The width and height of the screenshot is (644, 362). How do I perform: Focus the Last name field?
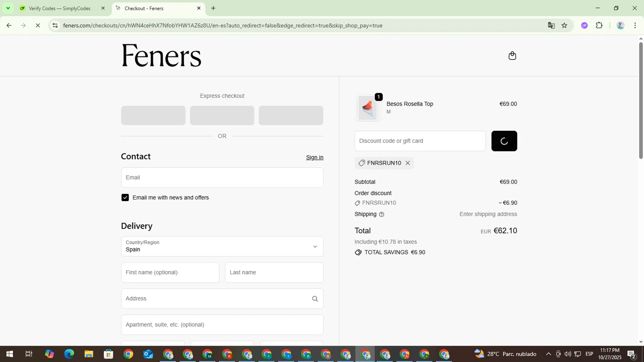[274, 272]
